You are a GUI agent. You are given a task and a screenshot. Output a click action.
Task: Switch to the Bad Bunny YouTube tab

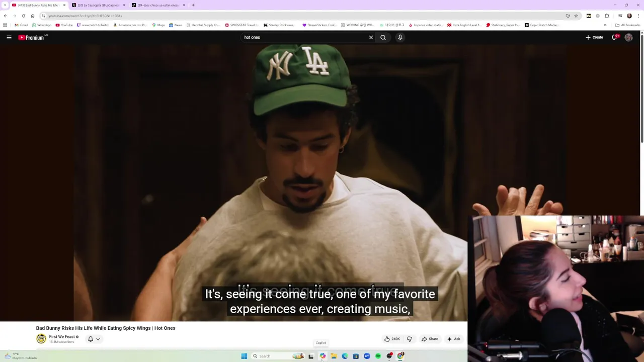point(38,5)
